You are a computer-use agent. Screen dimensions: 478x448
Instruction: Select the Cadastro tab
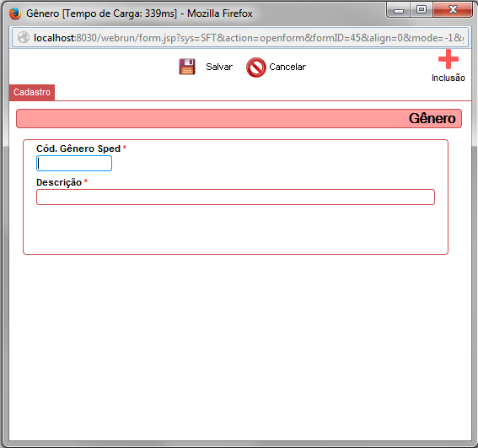32,92
